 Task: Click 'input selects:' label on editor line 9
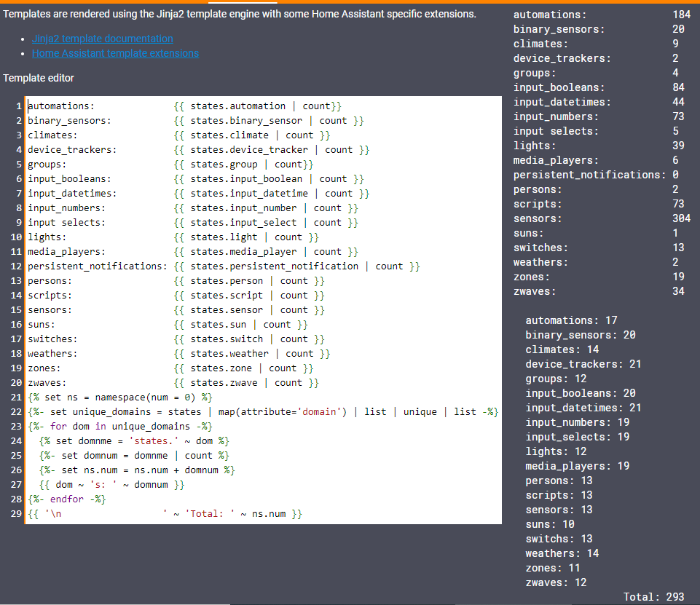(x=66, y=223)
